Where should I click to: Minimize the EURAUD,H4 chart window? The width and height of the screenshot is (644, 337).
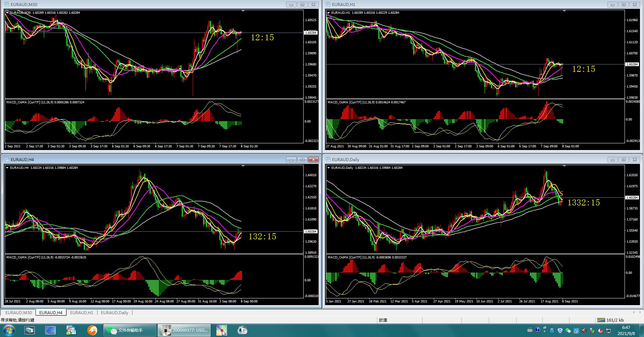[x=291, y=159]
